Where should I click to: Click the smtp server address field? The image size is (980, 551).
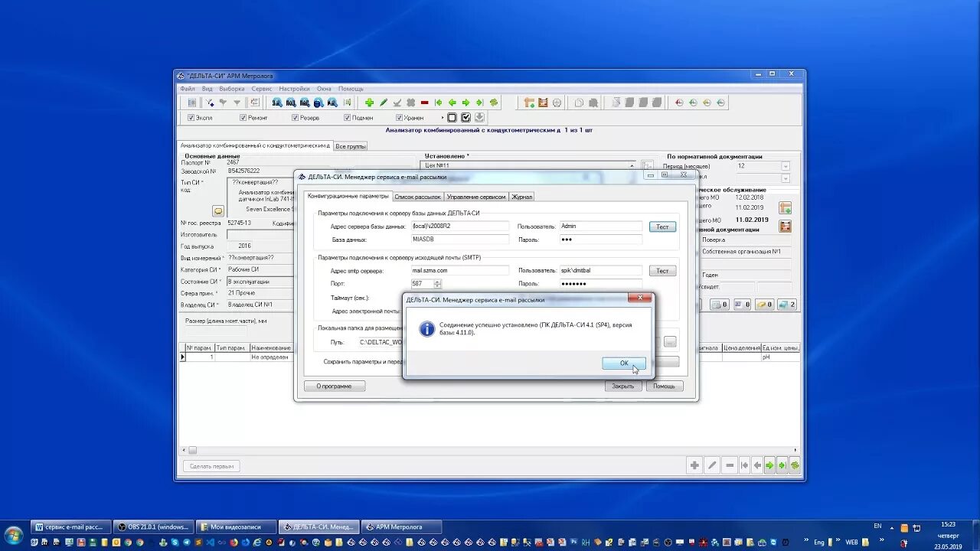pos(459,270)
